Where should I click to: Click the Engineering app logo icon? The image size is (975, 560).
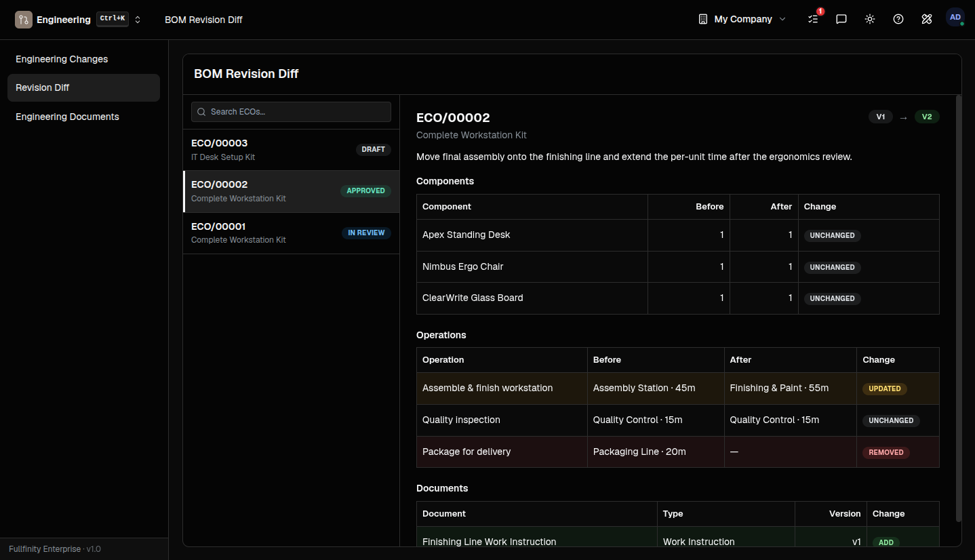click(24, 20)
